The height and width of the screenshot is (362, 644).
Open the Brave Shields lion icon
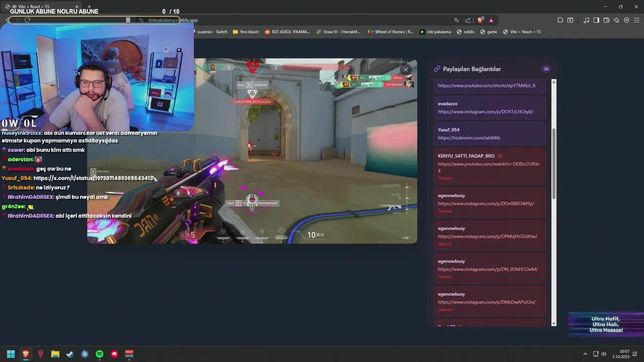click(x=480, y=20)
